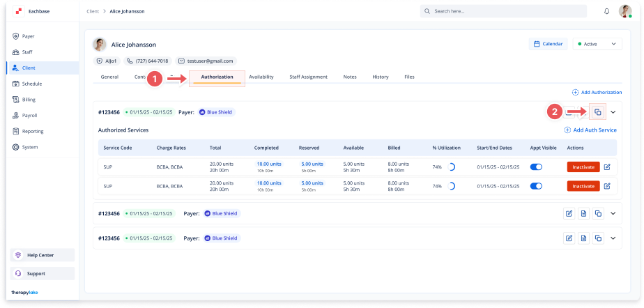644x308 pixels.
Task: Open document icon on second authorization card
Action: click(583, 214)
